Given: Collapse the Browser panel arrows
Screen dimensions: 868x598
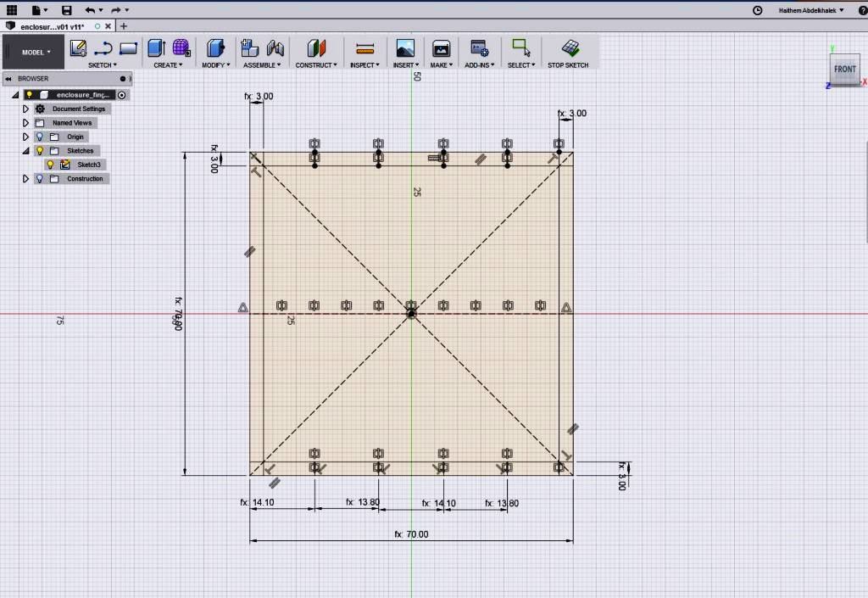Looking at the screenshot, I should [8, 79].
